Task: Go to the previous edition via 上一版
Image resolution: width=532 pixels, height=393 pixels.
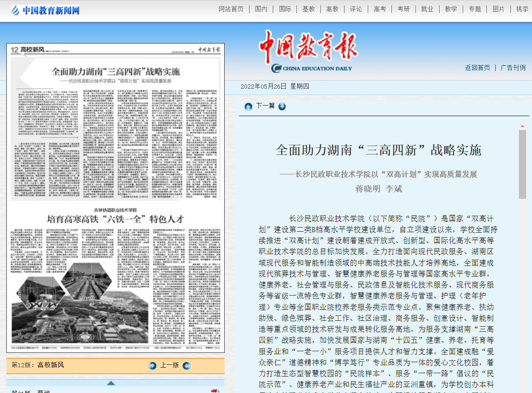Action: (169, 365)
